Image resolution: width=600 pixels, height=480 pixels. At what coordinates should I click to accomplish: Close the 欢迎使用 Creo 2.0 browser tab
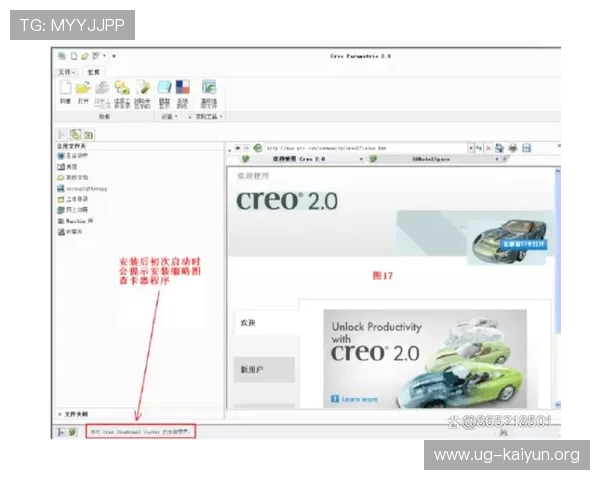coord(361,159)
